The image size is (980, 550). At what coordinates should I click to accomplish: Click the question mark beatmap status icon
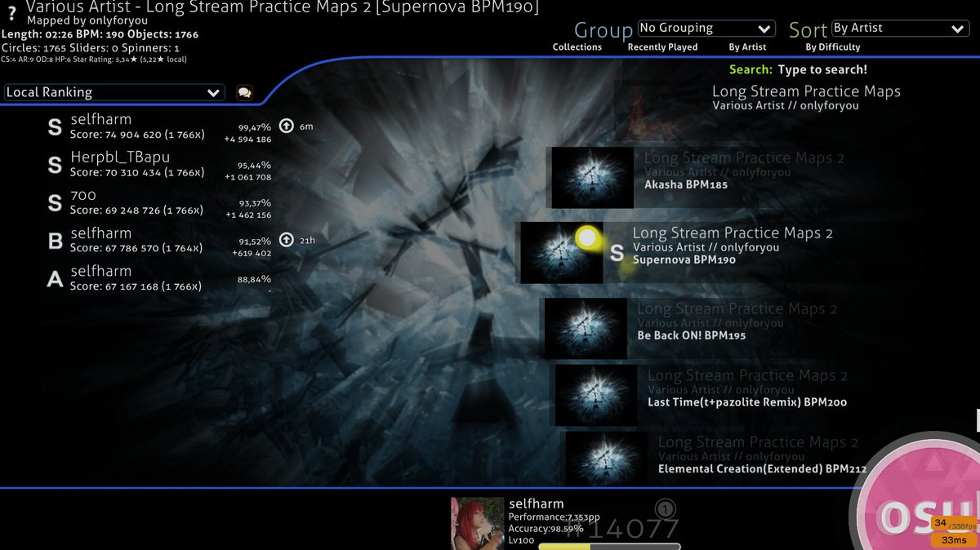coord(11,14)
